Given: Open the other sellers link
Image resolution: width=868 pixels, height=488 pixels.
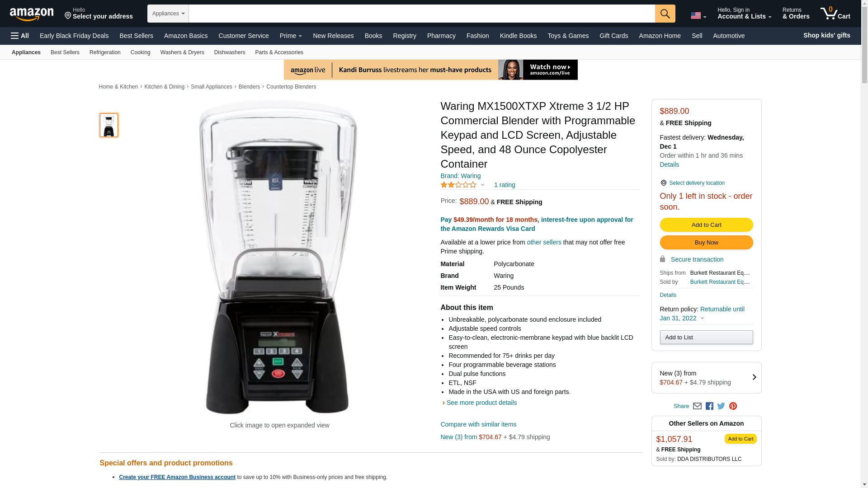Looking at the screenshot, I should [x=544, y=242].
